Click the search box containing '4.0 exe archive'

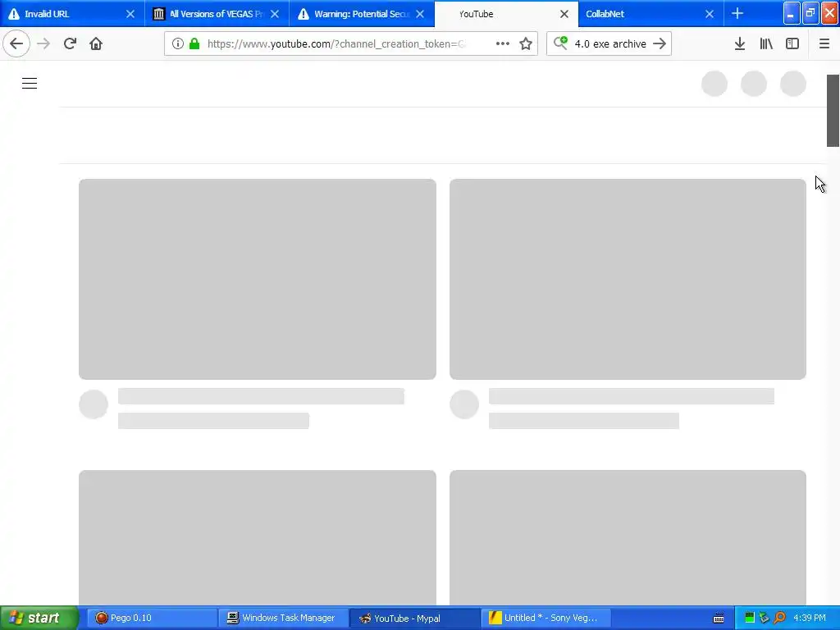point(610,44)
